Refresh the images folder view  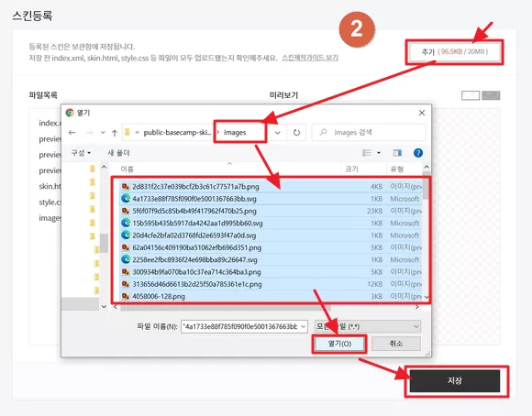click(296, 133)
